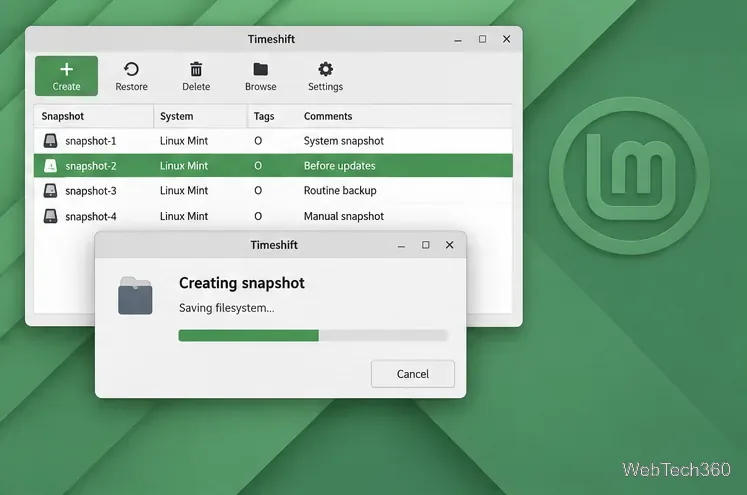Click the 'Manual snapshot' comment
747x495 pixels.
coord(343,216)
